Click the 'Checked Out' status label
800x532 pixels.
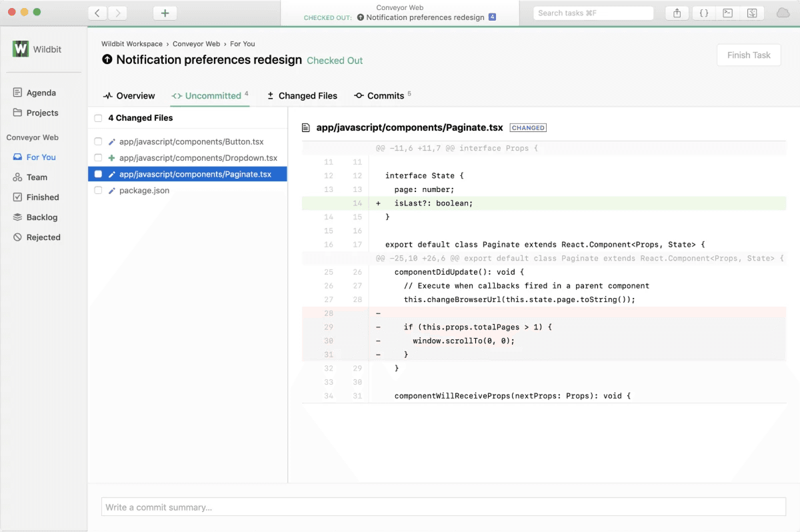click(335, 61)
